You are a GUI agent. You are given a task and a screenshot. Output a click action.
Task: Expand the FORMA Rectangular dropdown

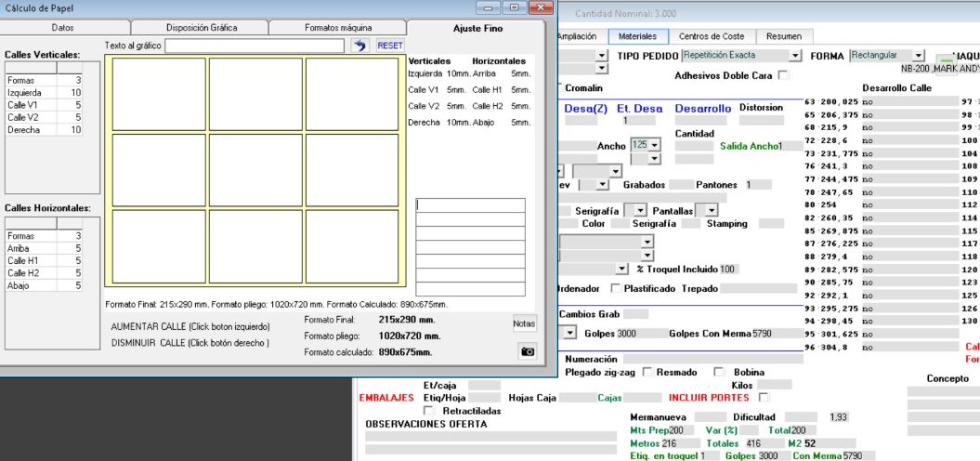pyautogui.click(x=918, y=56)
